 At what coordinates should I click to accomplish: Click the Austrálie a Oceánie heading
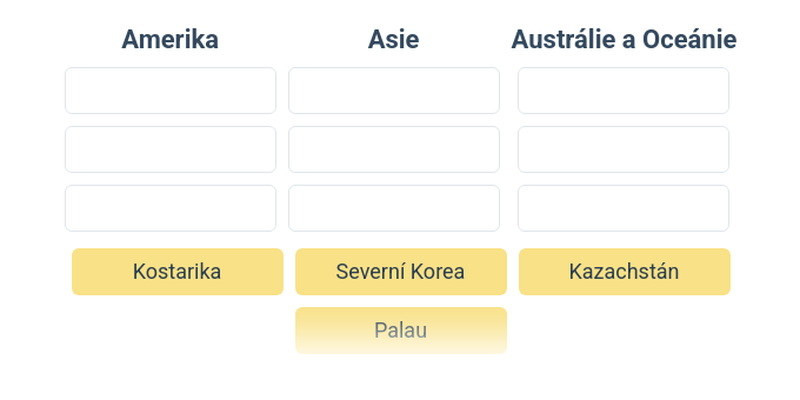tap(623, 39)
